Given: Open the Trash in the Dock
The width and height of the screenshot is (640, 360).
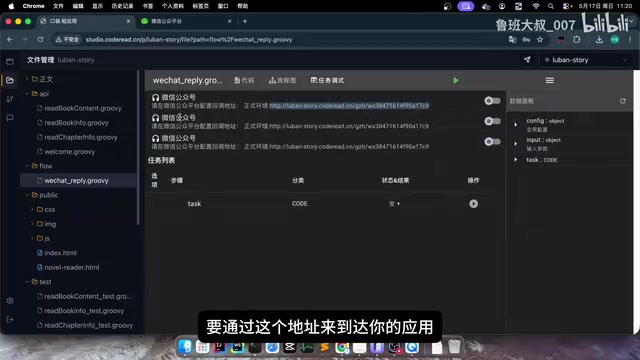Looking at the screenshot, I should [x=454, y=347].
